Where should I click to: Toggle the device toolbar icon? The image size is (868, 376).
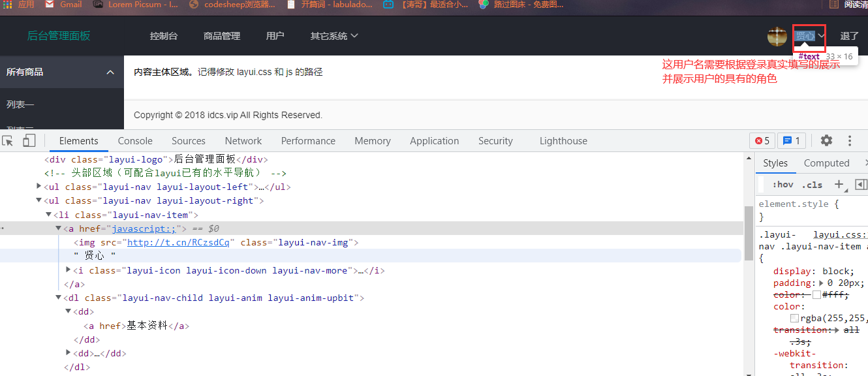pyautogui.click(x=29, y=141)
